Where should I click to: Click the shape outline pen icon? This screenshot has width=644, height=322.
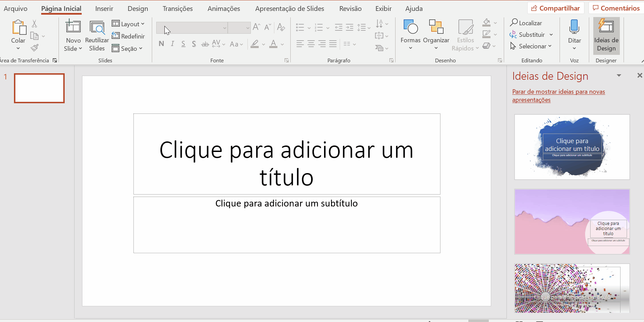[487, 34]
